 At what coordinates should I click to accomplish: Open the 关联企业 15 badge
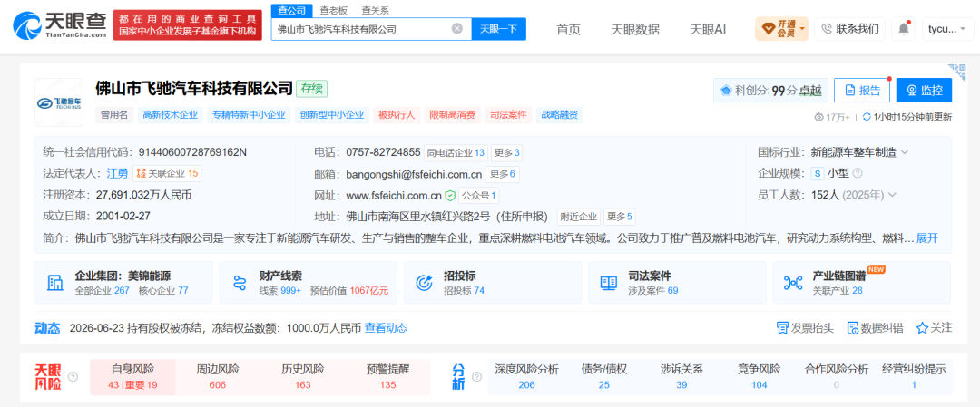(x=167, y=173)
